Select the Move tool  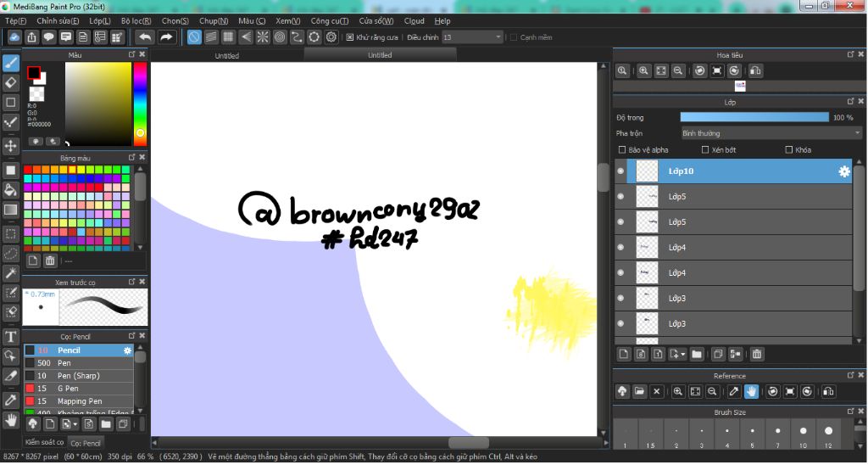point(10,146)
